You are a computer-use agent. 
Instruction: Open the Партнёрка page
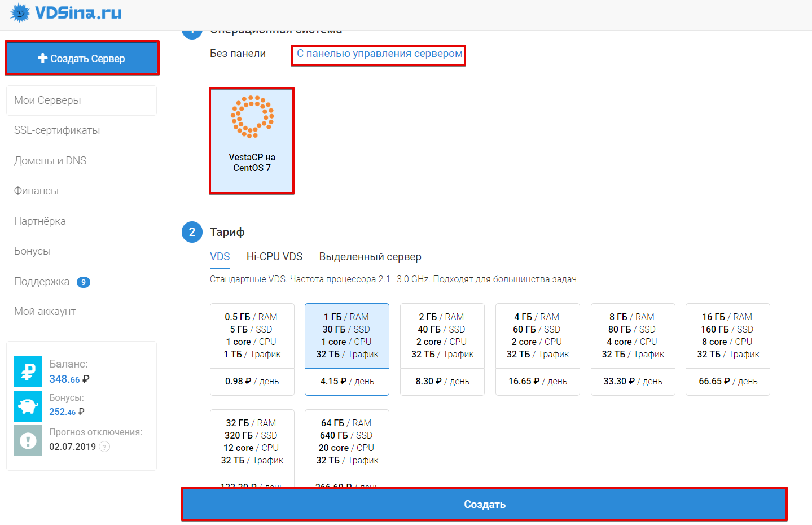point(39,221)
